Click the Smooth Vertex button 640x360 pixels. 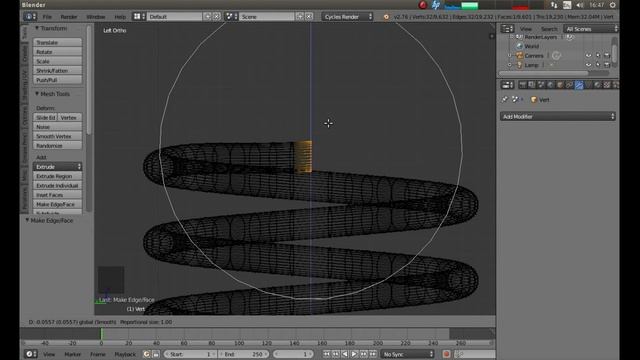pyautogui.click(x=57, y=136)
